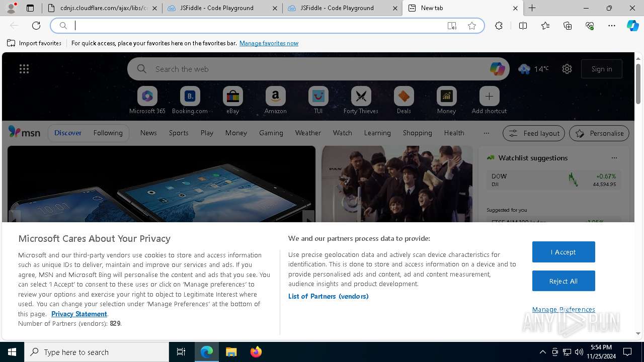Open the TUI shortcut tile

318,101
